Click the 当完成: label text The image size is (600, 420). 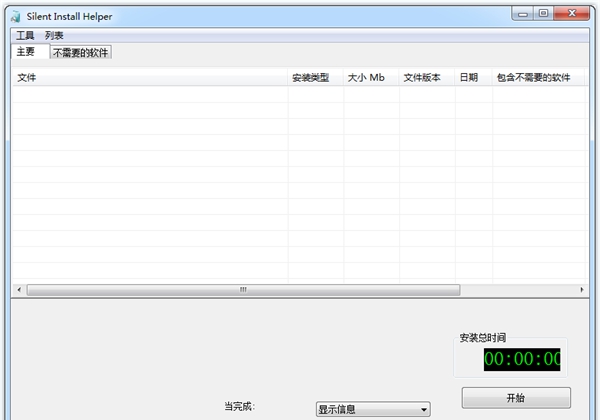coord(240,406)
